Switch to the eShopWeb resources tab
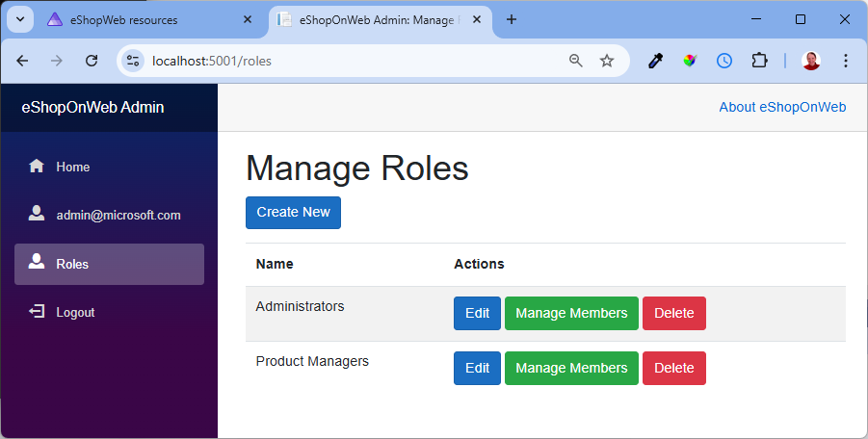868x439 pixels. point(149,20)
